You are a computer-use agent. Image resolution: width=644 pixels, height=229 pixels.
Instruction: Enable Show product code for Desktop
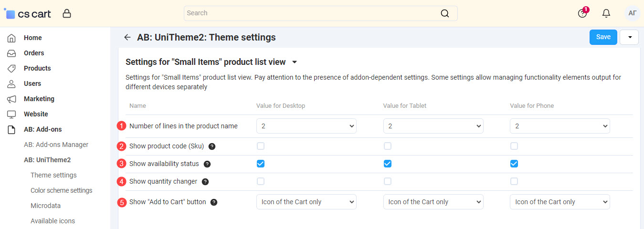coord(261,146)
